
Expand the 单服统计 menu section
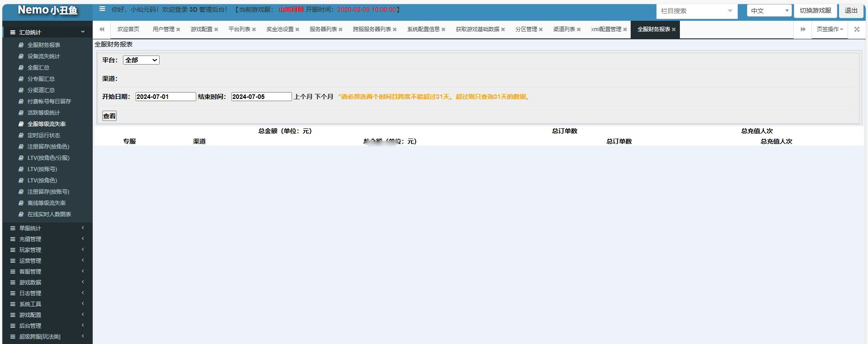click(47, 228)
